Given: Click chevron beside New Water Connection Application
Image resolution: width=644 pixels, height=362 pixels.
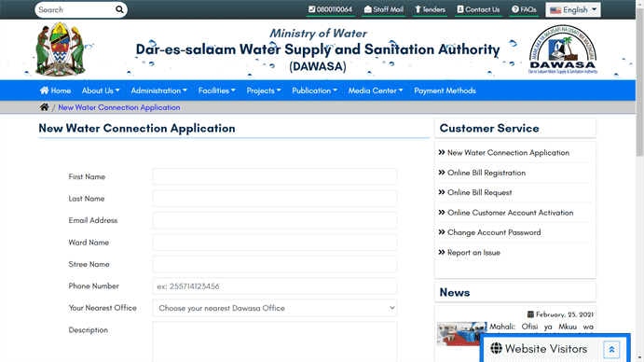Looking at the screenshot, I should pos(442,152).
